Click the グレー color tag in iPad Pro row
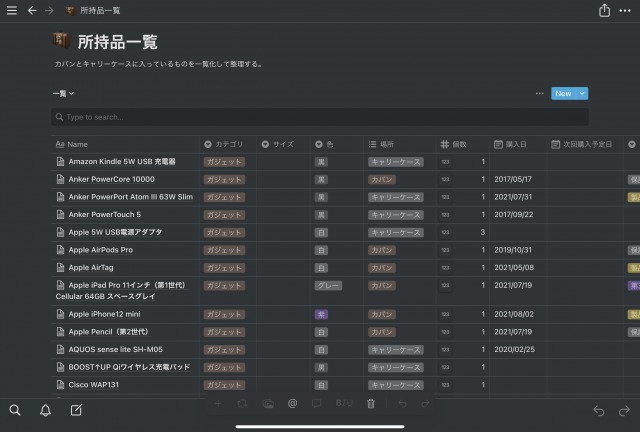The image size is (640, 432). pyautogui.click(x=328, y=285)
